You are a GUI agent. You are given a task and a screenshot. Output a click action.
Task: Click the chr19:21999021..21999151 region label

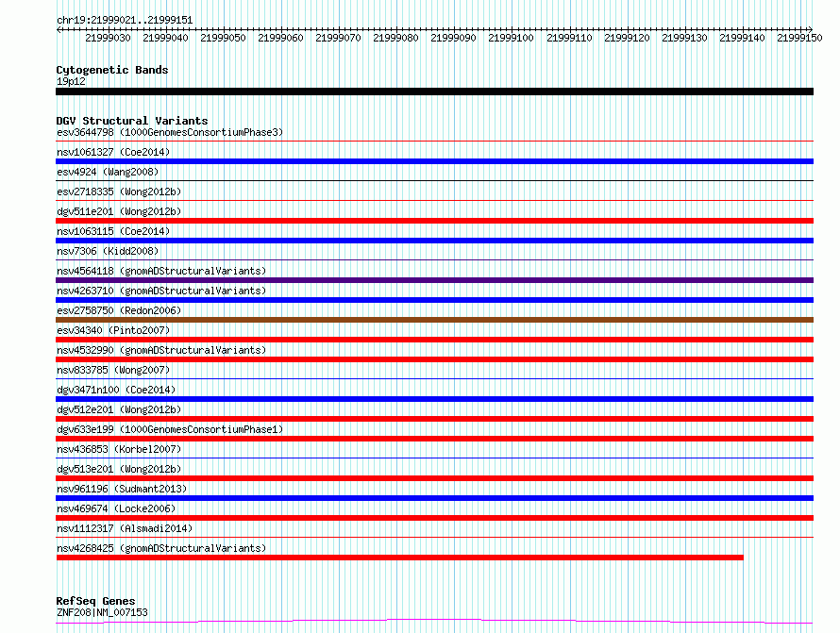pyautogui.click(x=125, y=20)
